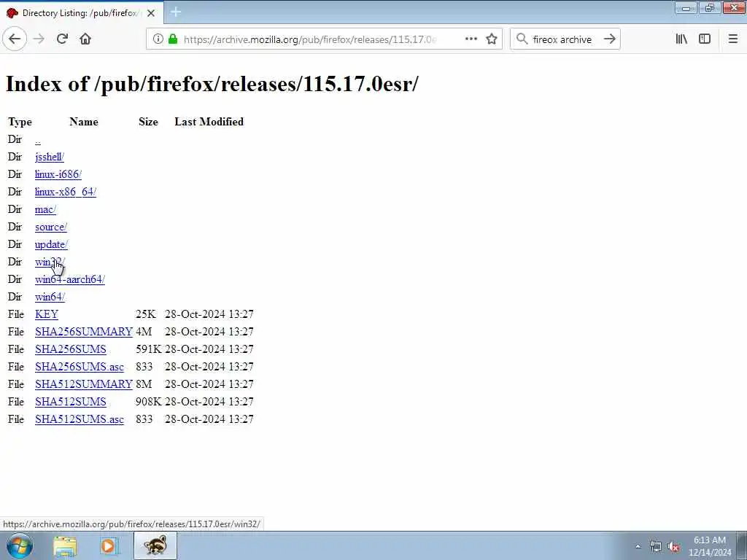Reload the current page
Screen dimensions: 747x560
coord(63,39)
